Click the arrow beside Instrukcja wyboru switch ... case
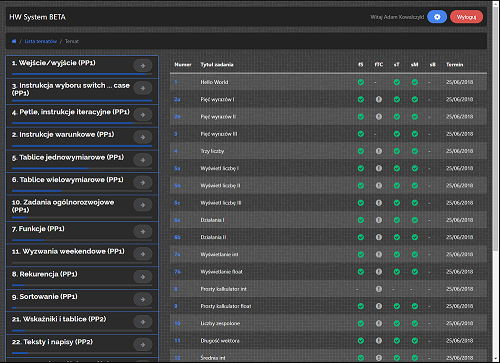Viewport: 500px width, 363px height. (143, 88)
